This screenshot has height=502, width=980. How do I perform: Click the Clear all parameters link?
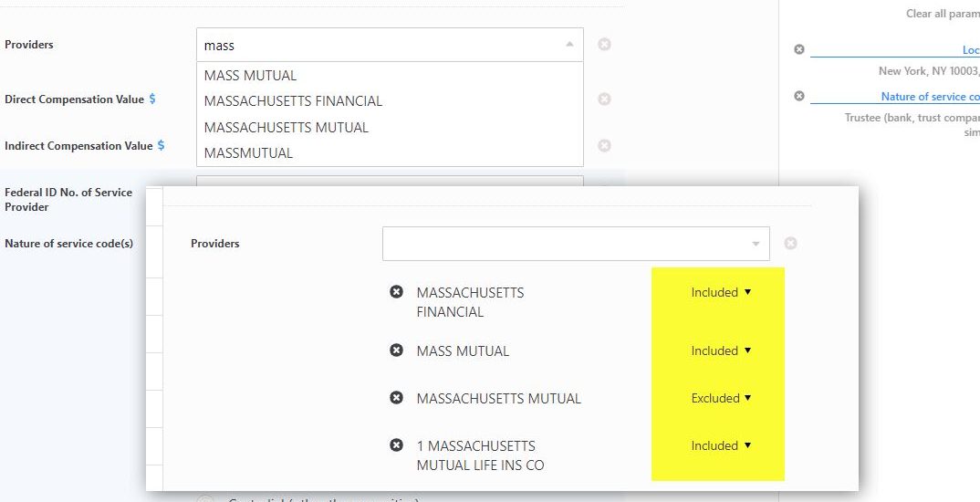click(942, 14)
